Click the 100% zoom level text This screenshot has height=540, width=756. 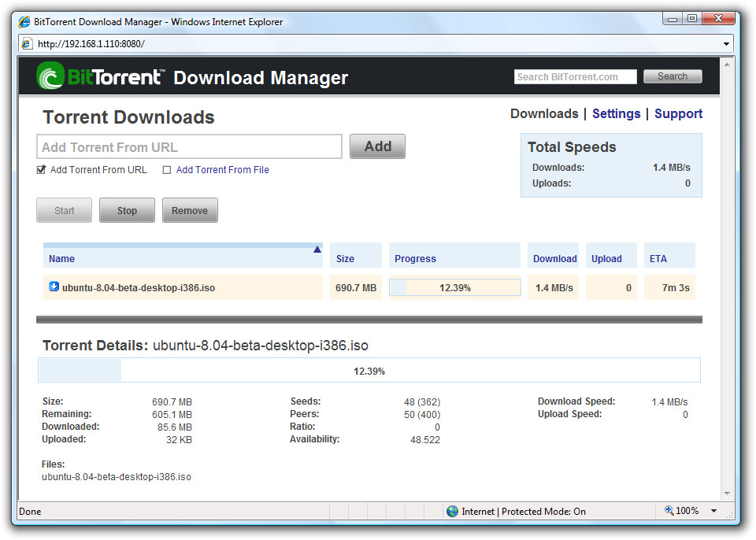click(x=687, y=511)
